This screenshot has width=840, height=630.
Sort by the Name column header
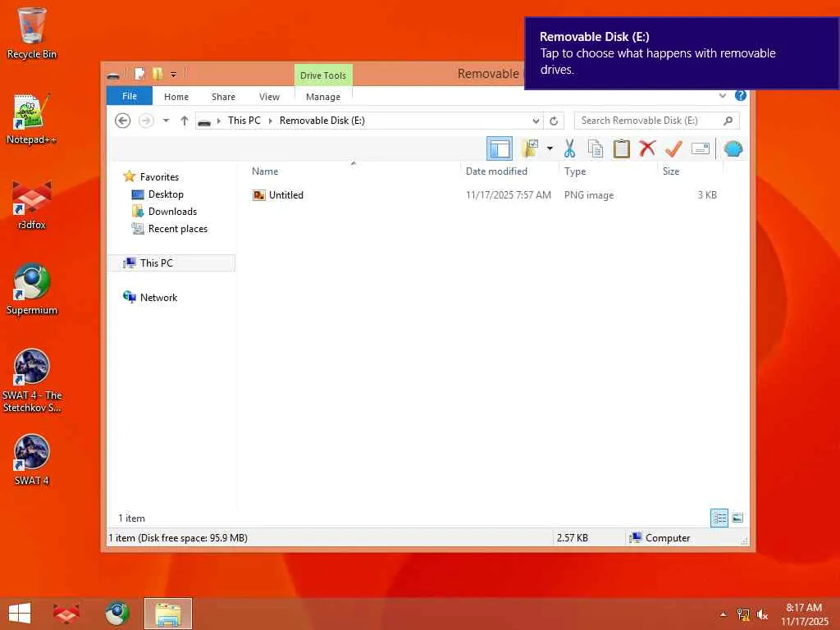pos(353,171)
